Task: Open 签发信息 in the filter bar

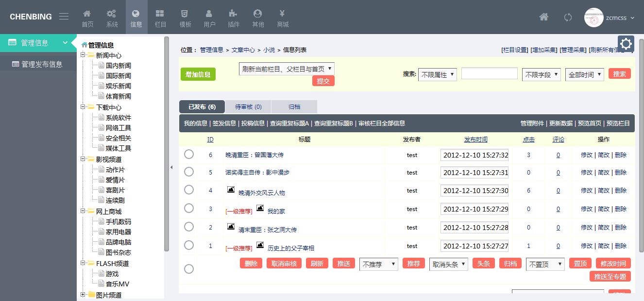Action: point(224,124)
